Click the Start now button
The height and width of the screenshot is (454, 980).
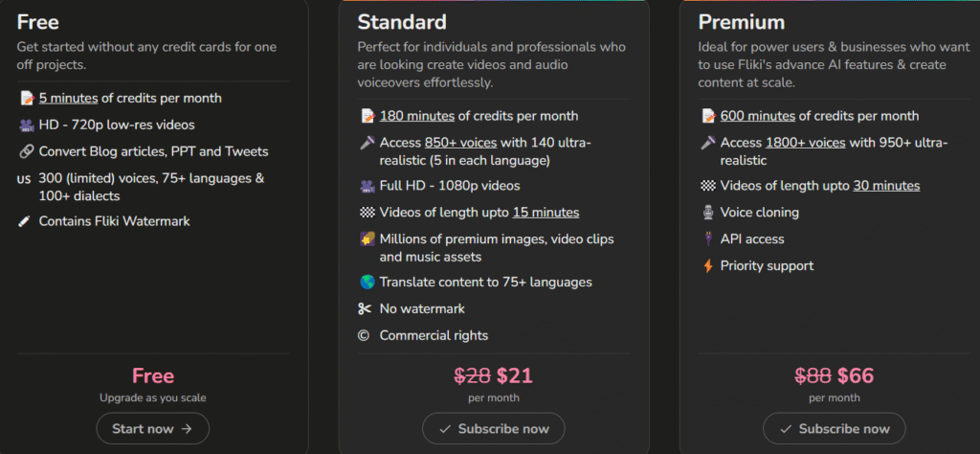click(152, 429)
